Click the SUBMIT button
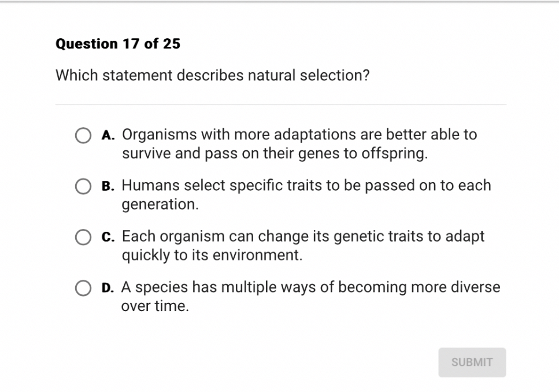The width and height of the screenshot is (559, 392). (472, 363)
